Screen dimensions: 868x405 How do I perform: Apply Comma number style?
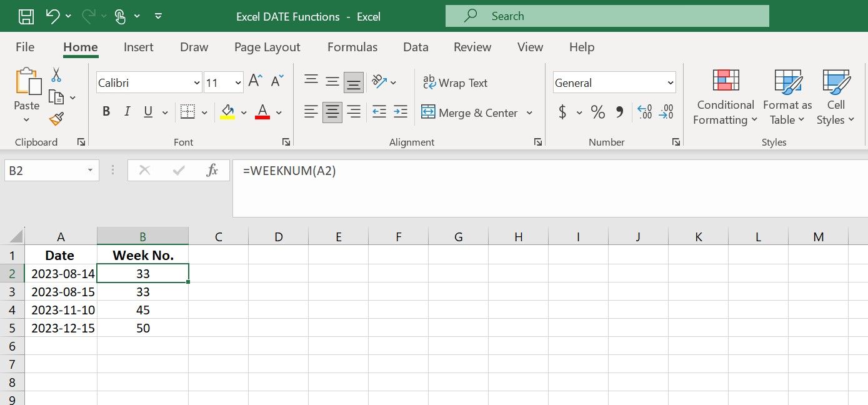tap(620, 112)
